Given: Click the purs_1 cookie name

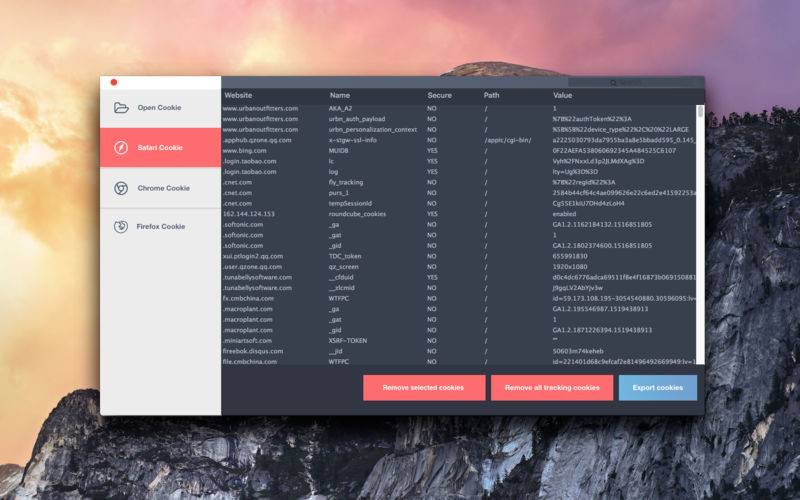Looking at the screenshot, I should click(x=339, y=193).
